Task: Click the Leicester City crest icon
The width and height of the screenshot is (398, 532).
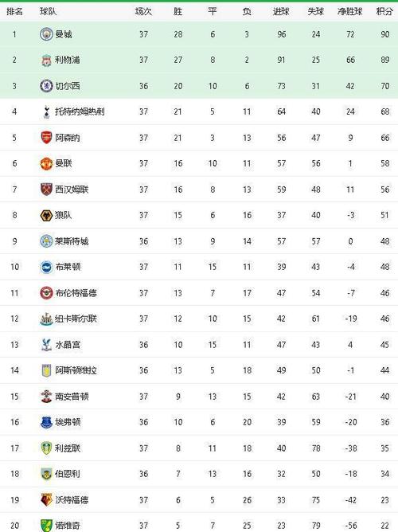Action: (46, 241)
